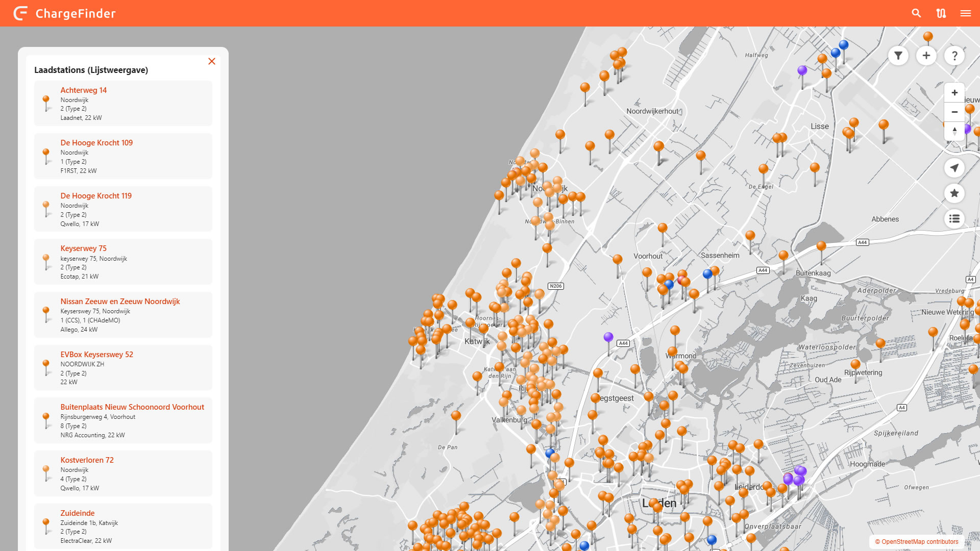Open the search magnifier icon
The height and width of the screenshot is (551, 980).
pyautogui.click(x=916, y=13)
